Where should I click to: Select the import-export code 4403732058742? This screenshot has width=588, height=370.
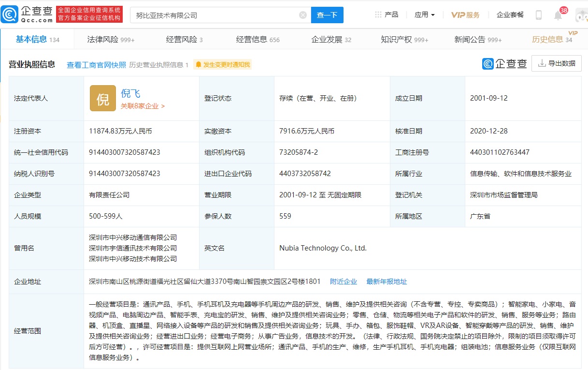coord(305,174)
